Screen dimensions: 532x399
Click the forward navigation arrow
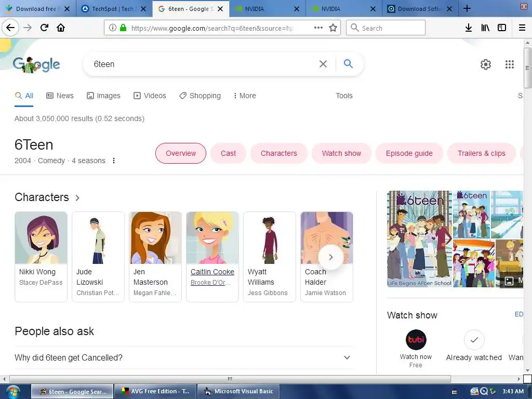click(x=28, y=28)
